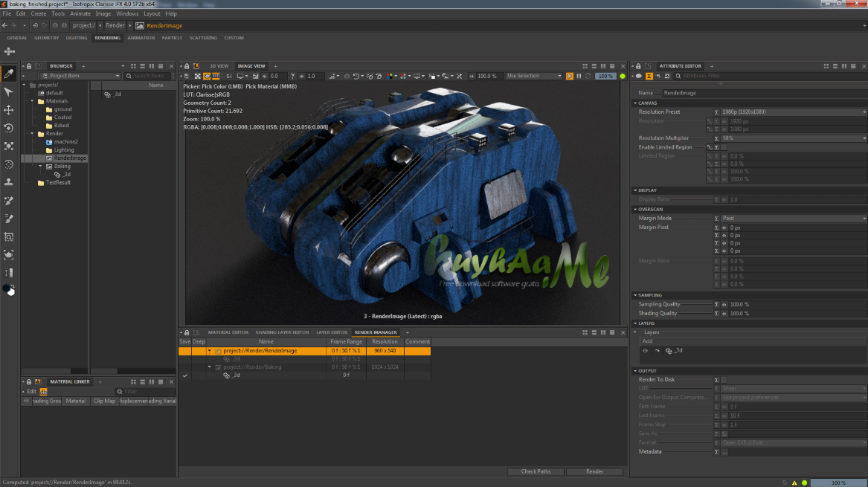
Task: Click the Check Paths button
Action: click(x=536, y=471)
